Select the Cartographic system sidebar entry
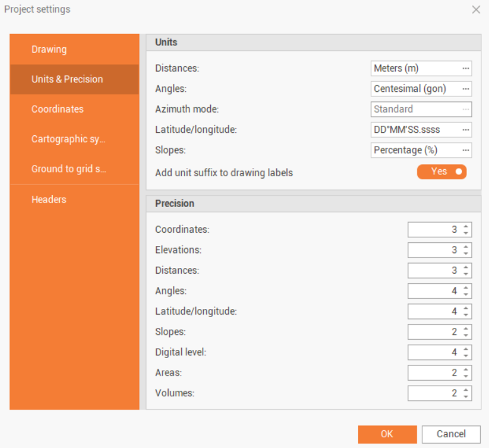Viewport: 489px width, 448px height. pos(69,139)
